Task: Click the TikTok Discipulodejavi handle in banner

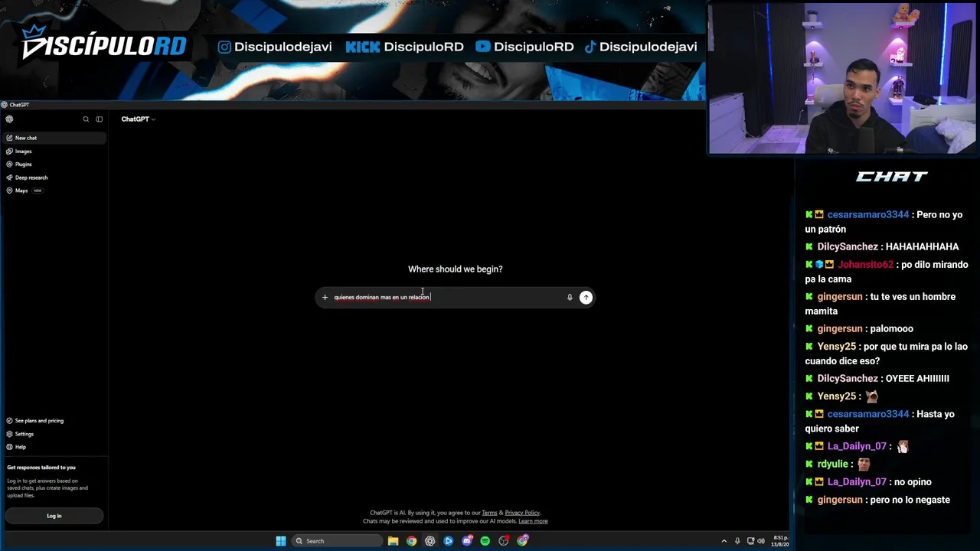Action: [x=641, y=47]
